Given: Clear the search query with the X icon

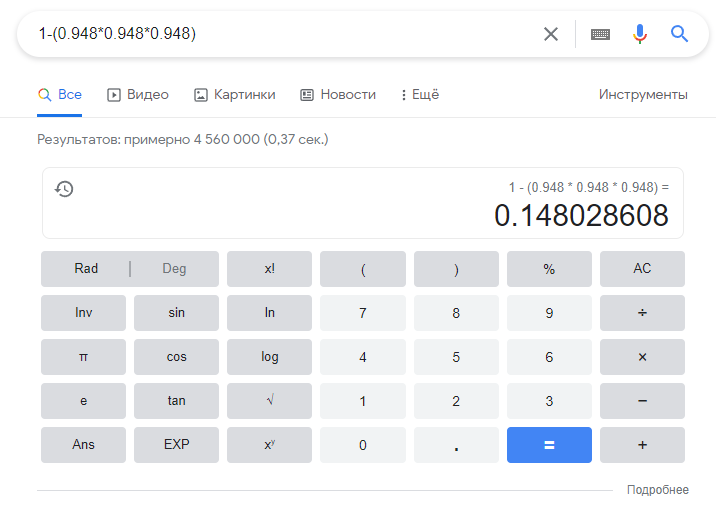Looking at the screenshot, I should click(551, 34).
